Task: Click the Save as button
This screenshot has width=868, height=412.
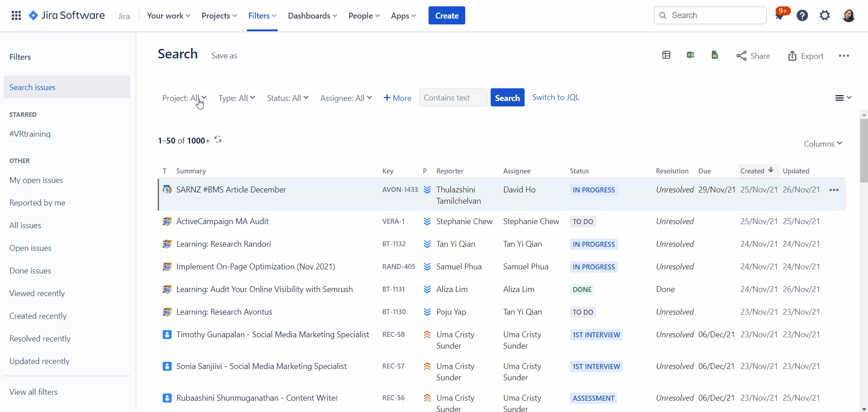Action: [224, 56]
